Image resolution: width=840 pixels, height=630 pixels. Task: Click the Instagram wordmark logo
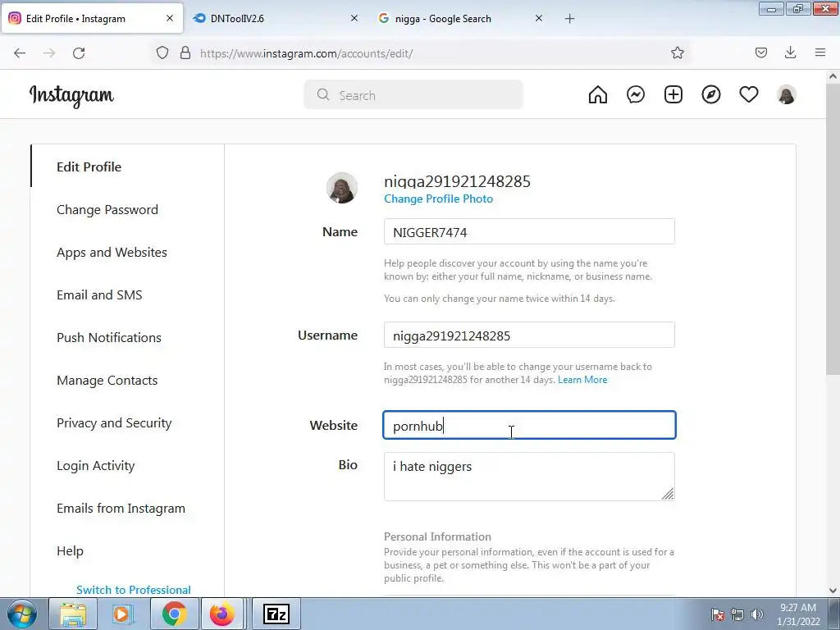pyautogui.click(x=72, y=96)
